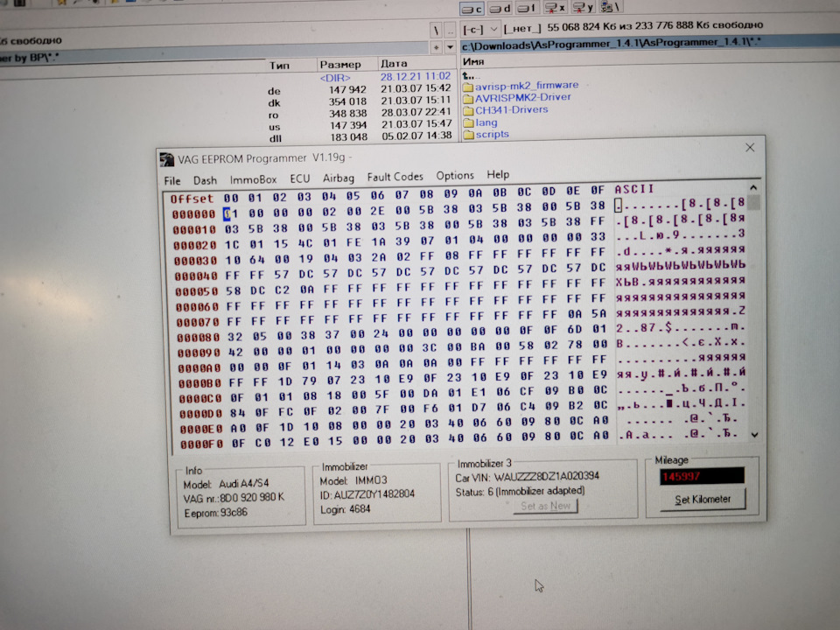Click Car VIN WAUZZZ8DZ1A020394 text
This screenshot has width=840, height=630.
pyautogui.click(x=527, y=477)
